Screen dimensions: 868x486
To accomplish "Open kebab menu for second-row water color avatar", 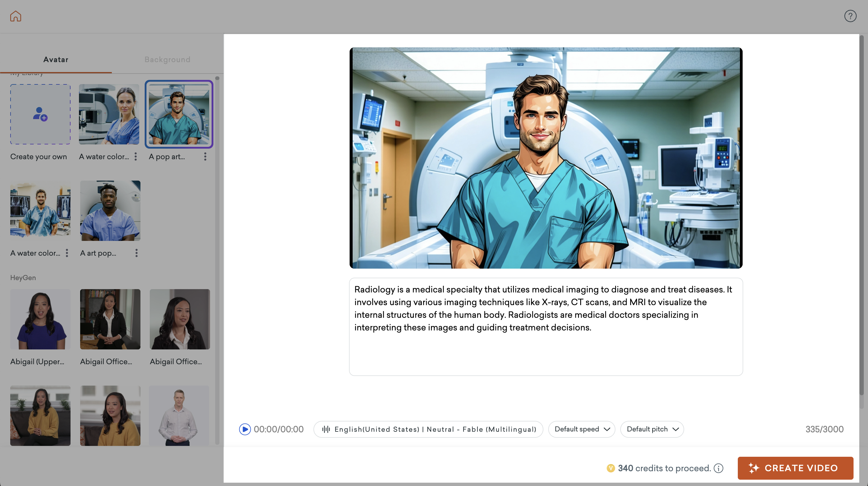I will (67, 253).
